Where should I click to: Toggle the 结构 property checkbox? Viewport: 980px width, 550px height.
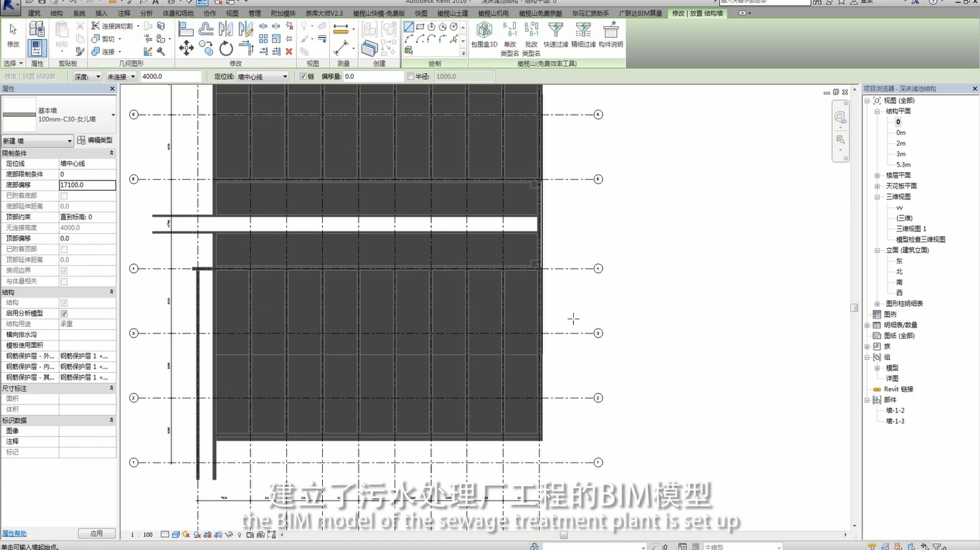[64, 303]
